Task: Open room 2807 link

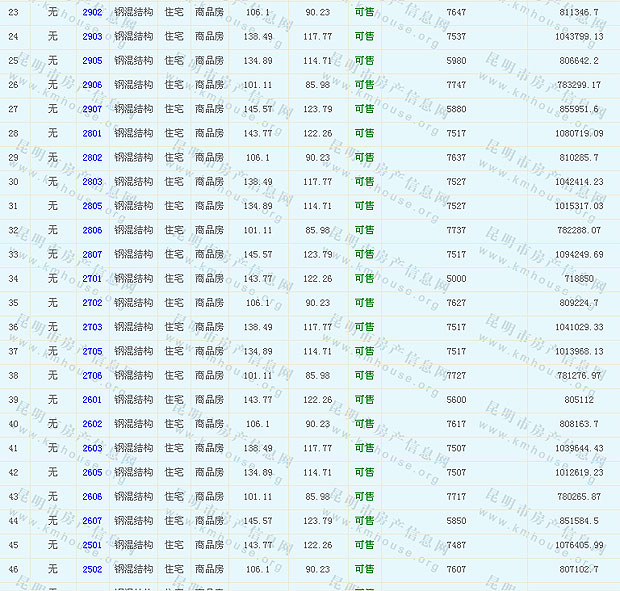Action: [92, 254]
